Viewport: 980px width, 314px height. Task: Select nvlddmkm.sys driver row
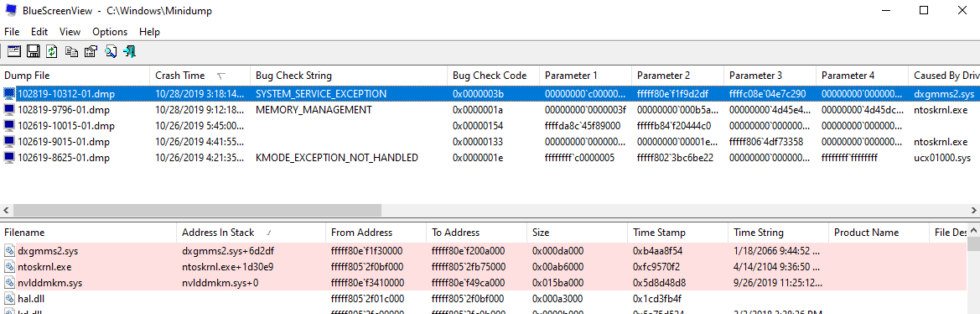[x=484, y=283]
